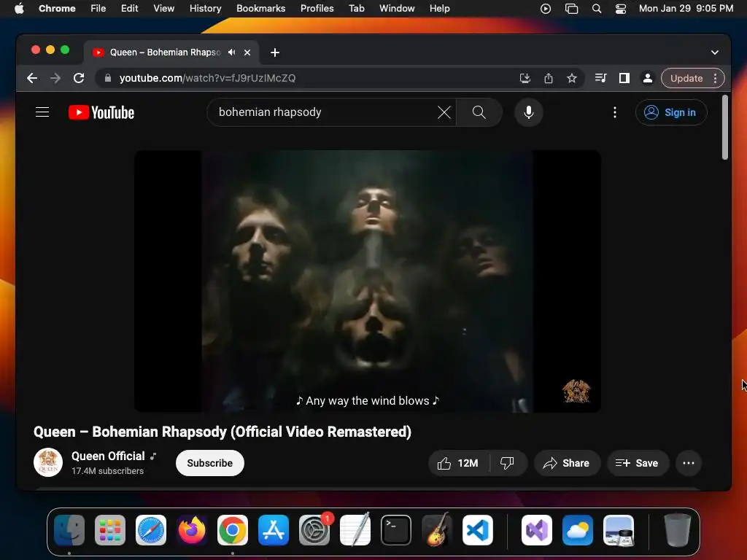Close the Bohemian Rhapsody tab
This screenshot has height=560, width=747.
coord(247,52)
